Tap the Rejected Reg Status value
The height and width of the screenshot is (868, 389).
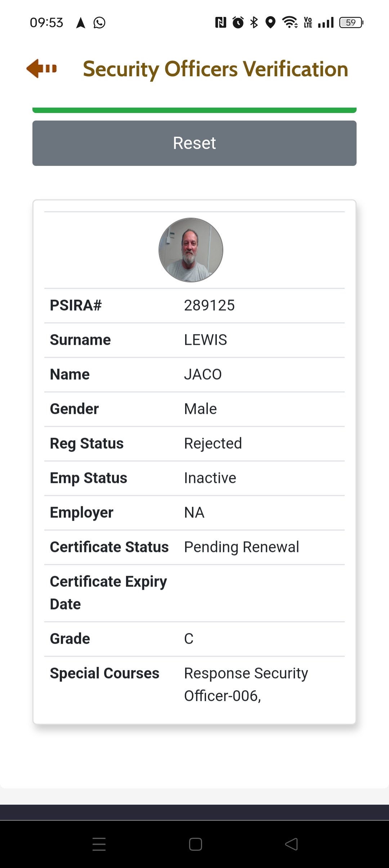213,443
